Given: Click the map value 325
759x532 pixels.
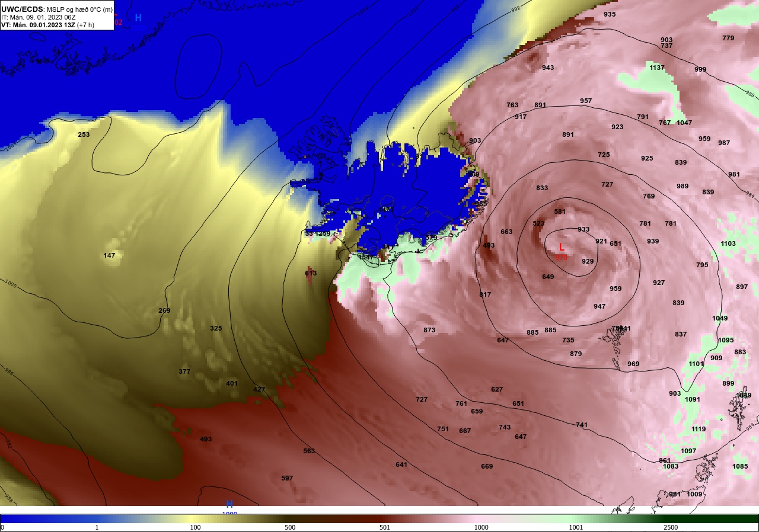Looking at the screenshot, I should click(216, 328).
